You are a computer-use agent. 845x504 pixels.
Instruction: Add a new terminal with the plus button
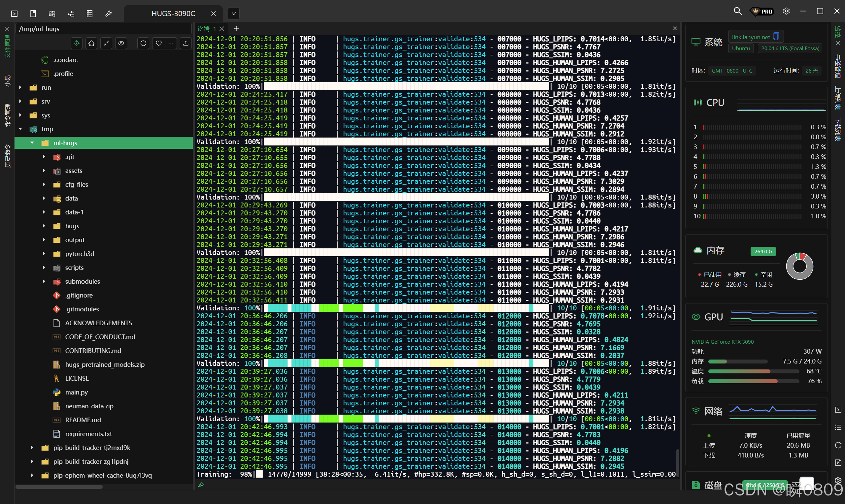pos(237,29)
